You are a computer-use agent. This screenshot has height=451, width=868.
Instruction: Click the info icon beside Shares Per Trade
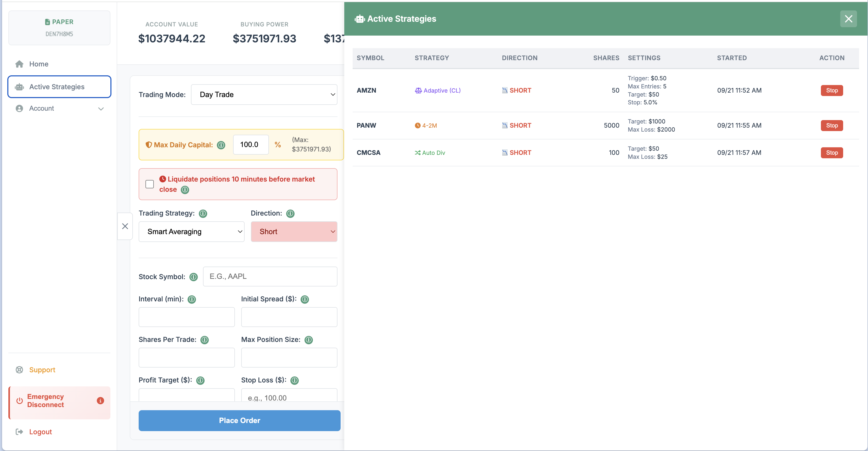pos(205,340)
